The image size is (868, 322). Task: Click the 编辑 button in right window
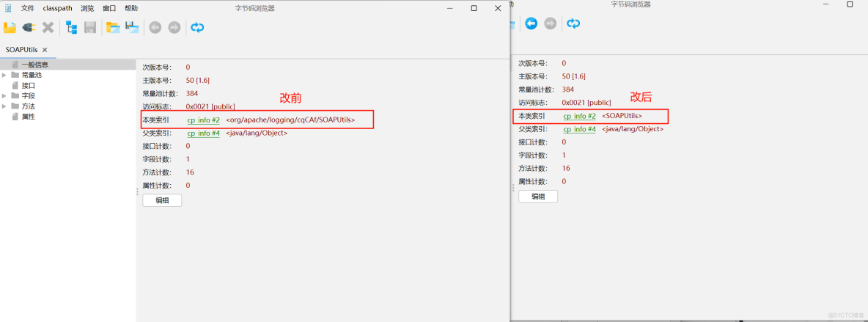pos(538,196)
